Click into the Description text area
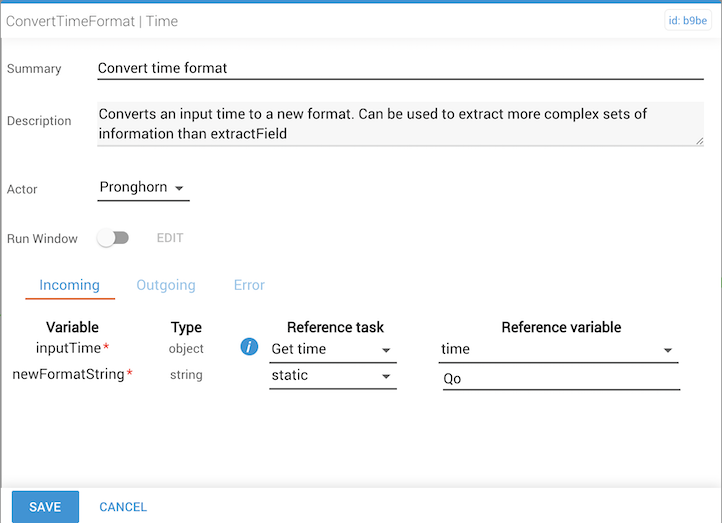This screenshot has height=523, width=722. (x=400, y=123)
